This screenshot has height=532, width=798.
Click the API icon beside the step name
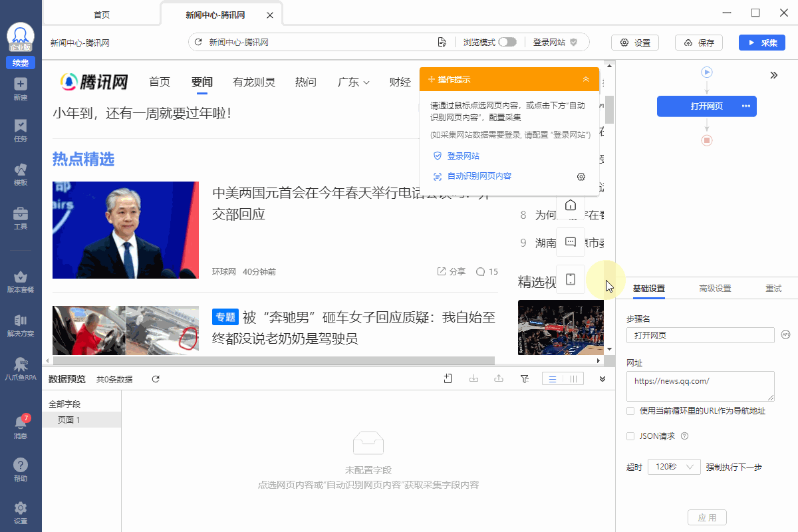[785, 334]
